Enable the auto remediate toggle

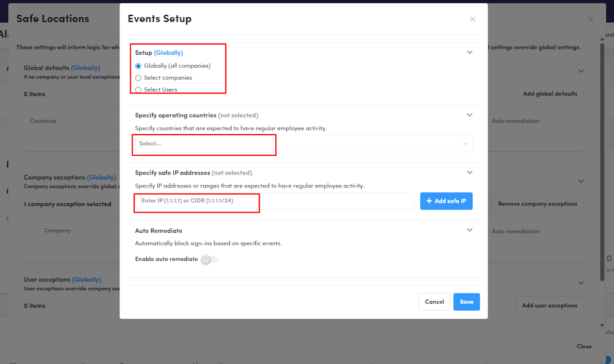[209, 259]
